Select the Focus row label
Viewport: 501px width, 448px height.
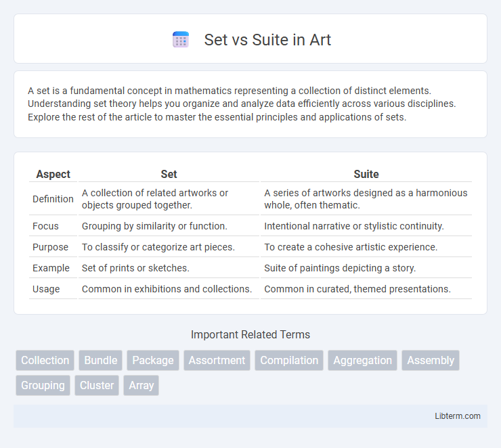click(x=45, y=226)
